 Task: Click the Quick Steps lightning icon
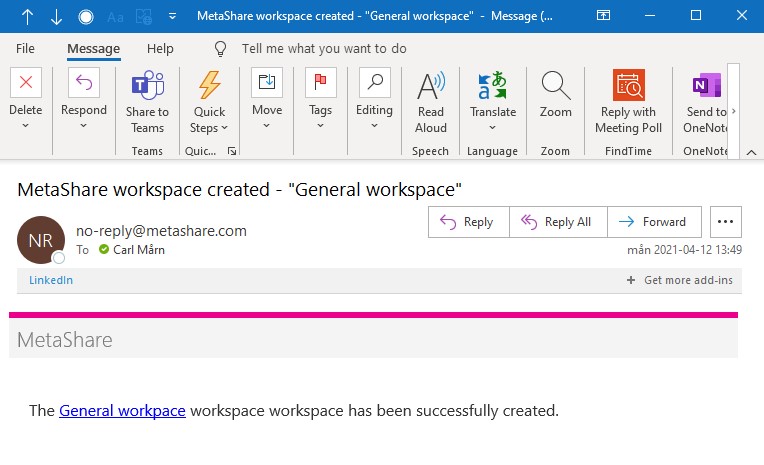[x=210, y=85]
